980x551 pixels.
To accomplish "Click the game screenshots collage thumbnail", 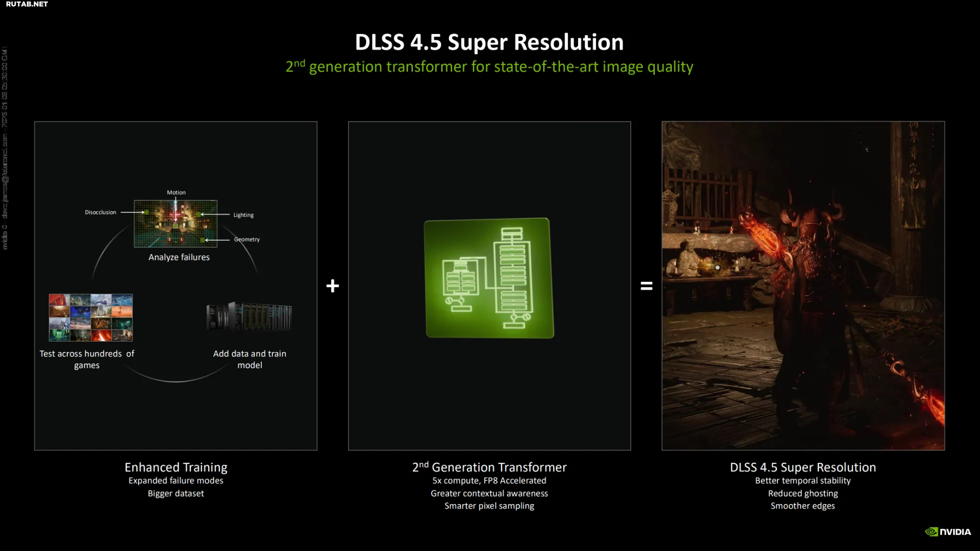I will tap(91, 317).
